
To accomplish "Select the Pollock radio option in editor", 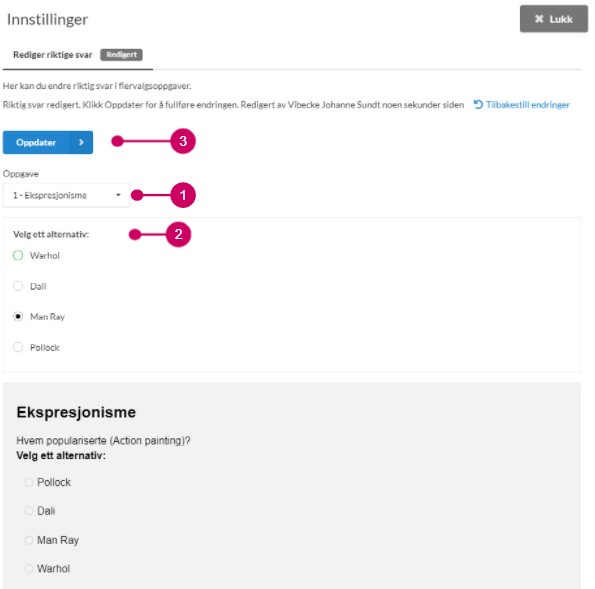I will point(18,347).
